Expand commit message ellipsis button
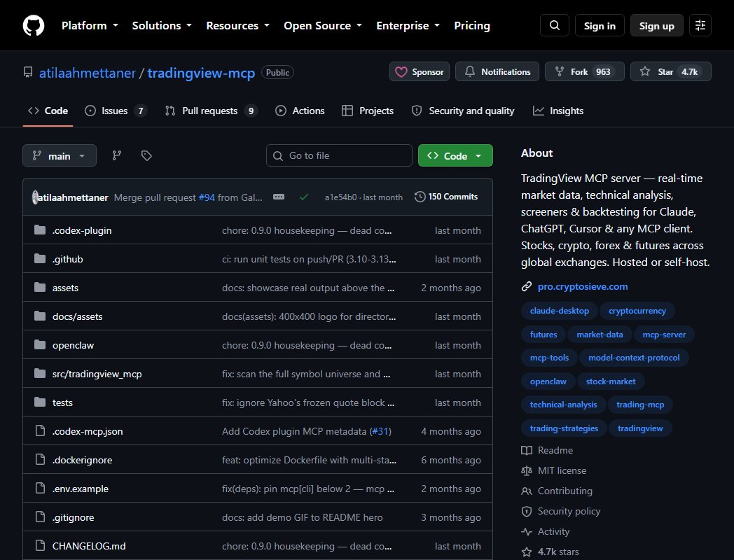Image resolution: width=734 pixels, height=560 pixels. pyautogui.click(x=279, y=197)
